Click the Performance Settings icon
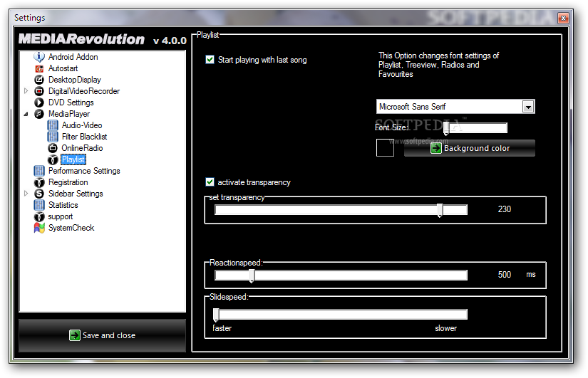Viewport: 588px width, 378px height. tap(39, 171)
